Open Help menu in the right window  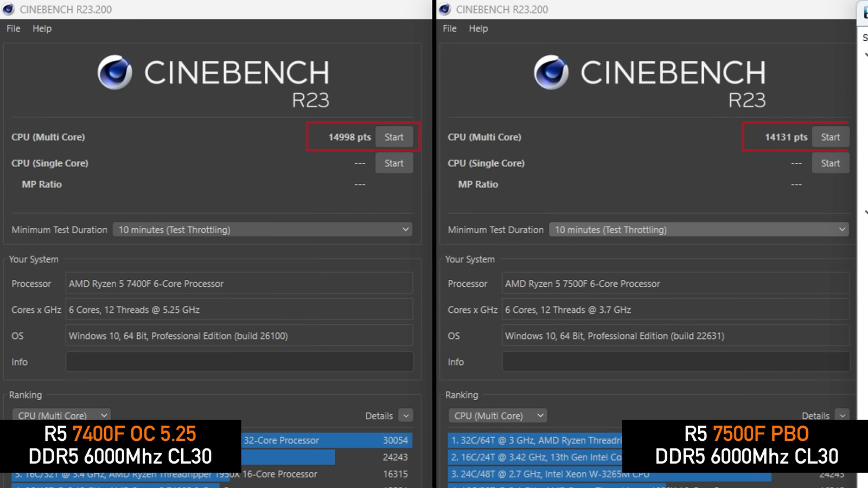(x=478, y=29)
